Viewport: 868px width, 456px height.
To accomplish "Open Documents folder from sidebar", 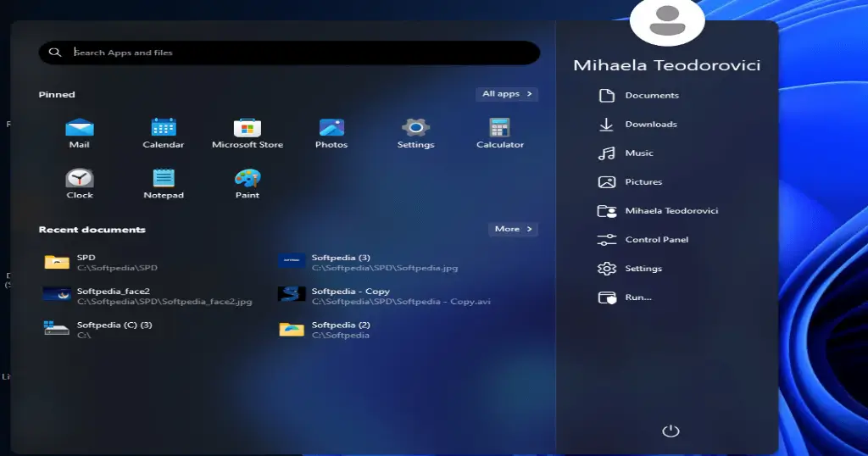I will click(x=638, y=95).
